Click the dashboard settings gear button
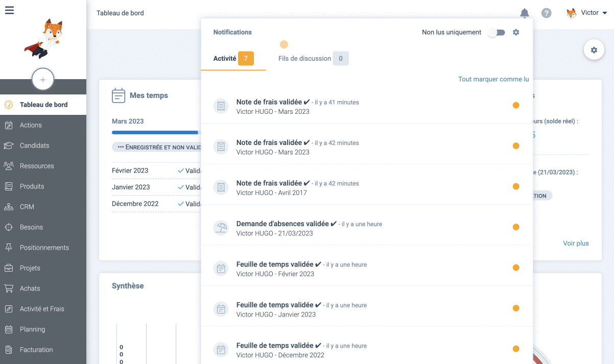 point(594,50)
